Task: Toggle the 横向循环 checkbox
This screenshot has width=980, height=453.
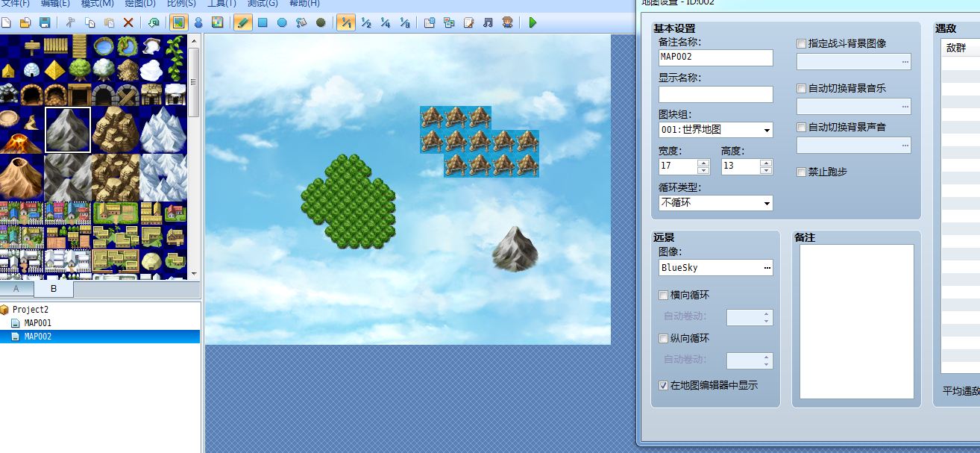Action: 664,295
